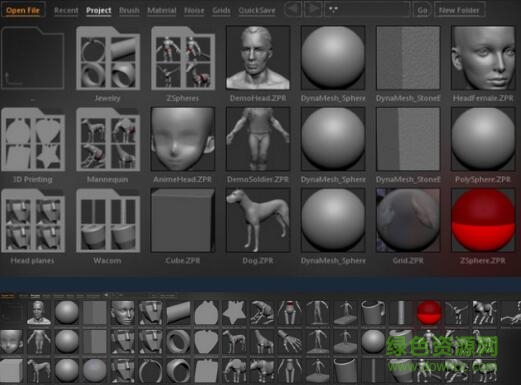Viewport: 521px width, 385px height.
Task: Select the DemoHead.ZPR project thumbnail
Action: (x=258, y=58)
